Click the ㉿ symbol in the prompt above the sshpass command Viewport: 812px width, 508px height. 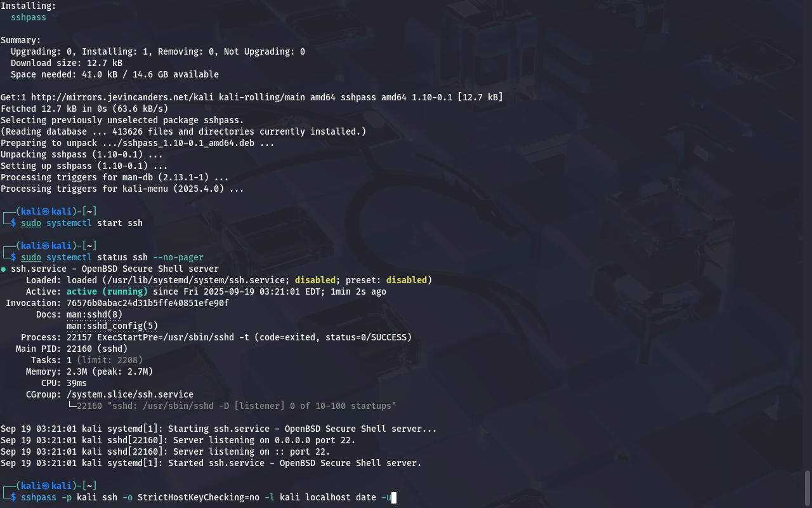click(x=46, y=486)
